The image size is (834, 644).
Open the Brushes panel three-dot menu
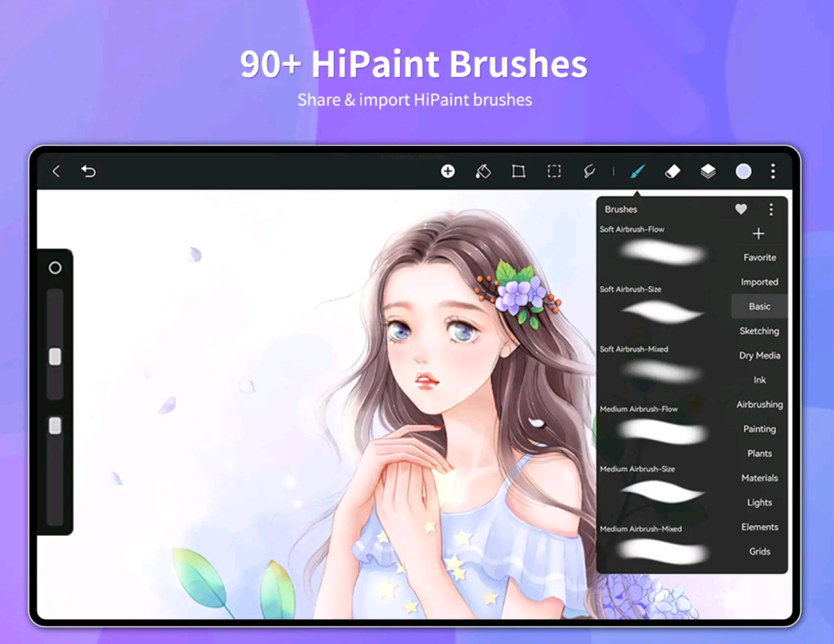click(770, 209)
